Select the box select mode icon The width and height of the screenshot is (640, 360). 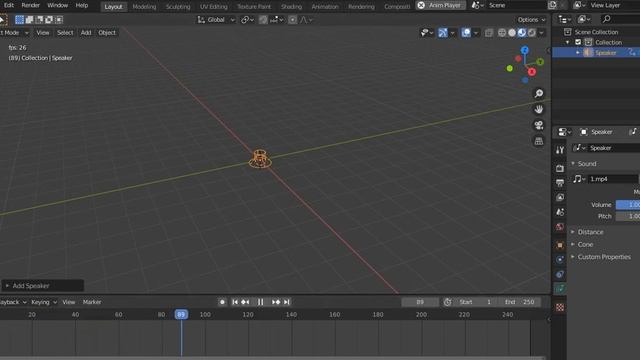point(19,20)
